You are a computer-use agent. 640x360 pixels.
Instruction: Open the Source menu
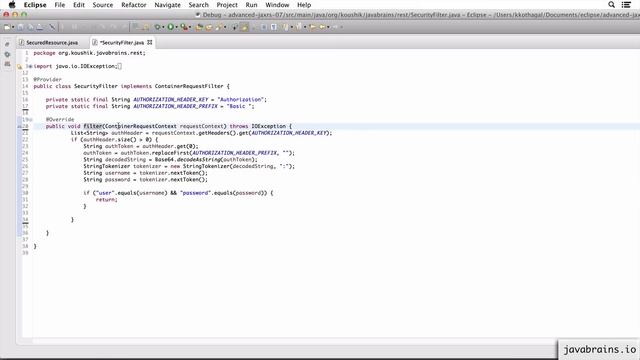tap(102, 5)
